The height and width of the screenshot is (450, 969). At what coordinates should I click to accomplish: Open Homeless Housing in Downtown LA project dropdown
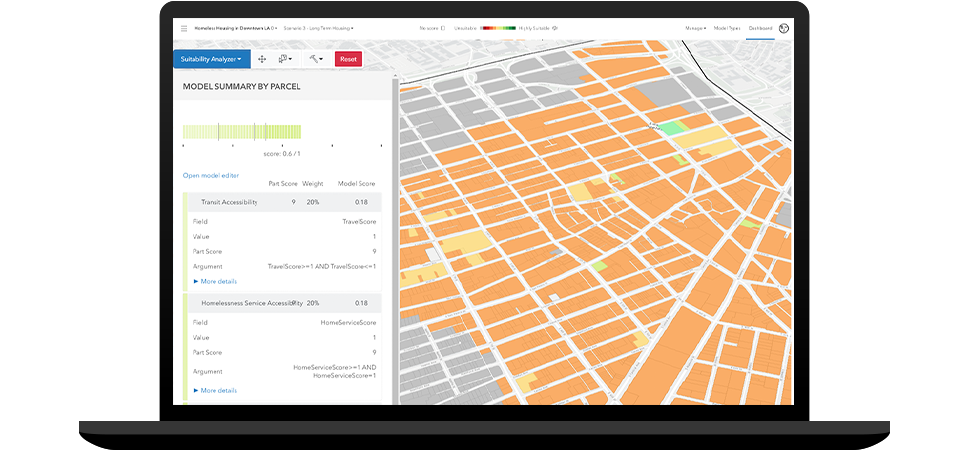(236, 28)
